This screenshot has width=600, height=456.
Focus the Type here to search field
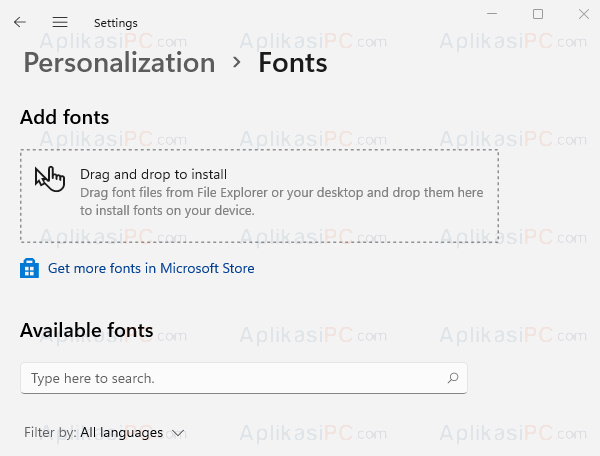click(244, 378)
